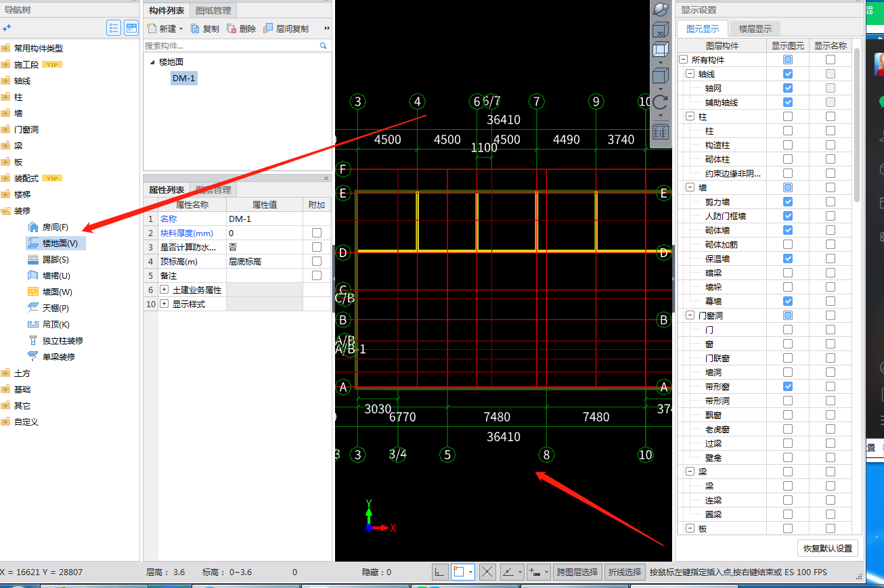Switch to 构件列表 tab
This screenshot has height=588, width=884.
(167, 11)
